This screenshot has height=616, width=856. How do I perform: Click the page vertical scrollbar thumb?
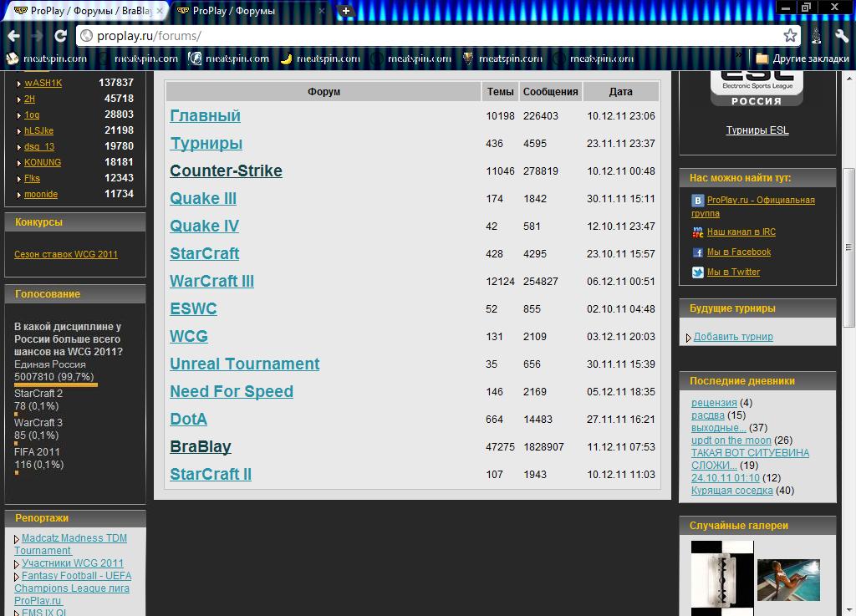pyautogui.click(x=849, y=248)
